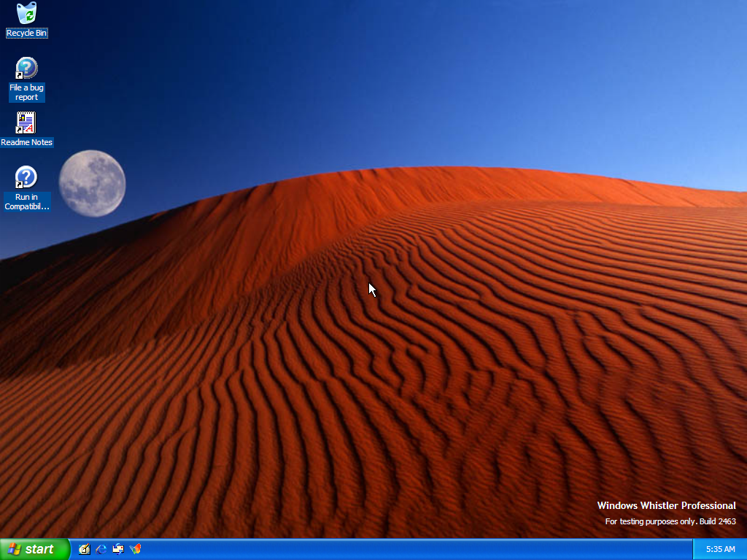Viewport: 747px width, 560px height.
Task: Open the Start menu
Action: click(34, 549)
